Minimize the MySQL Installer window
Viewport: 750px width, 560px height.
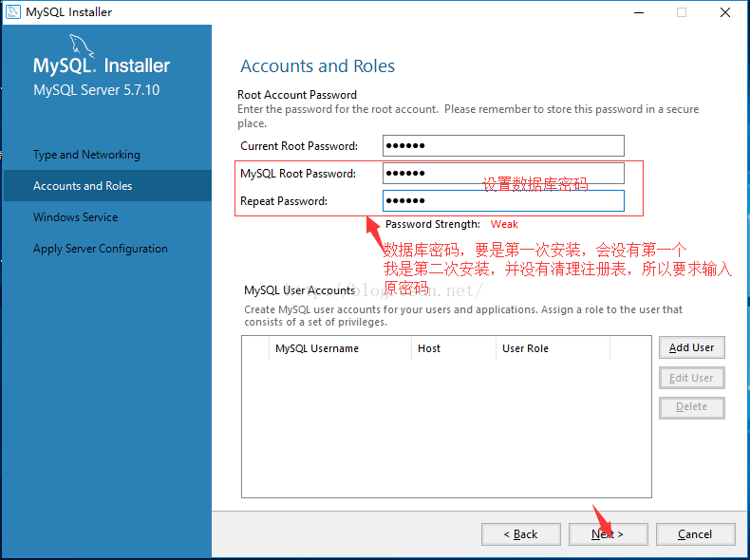pos(639,12)
